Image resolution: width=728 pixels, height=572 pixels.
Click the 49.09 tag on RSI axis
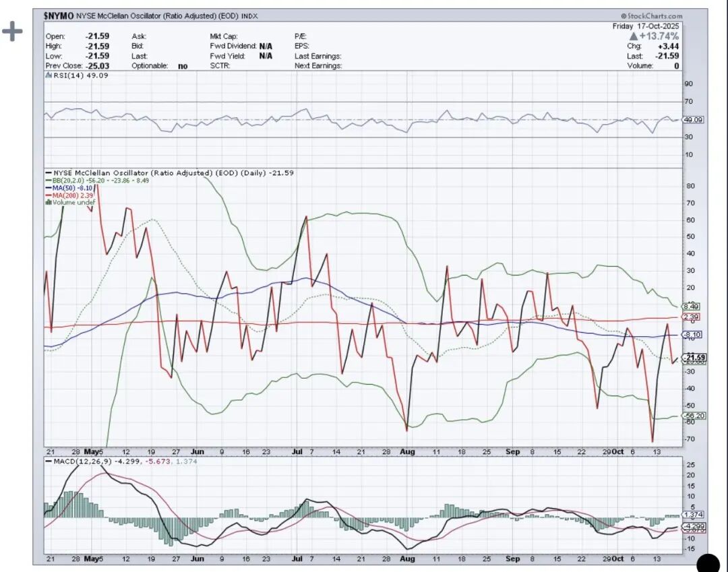694,120
